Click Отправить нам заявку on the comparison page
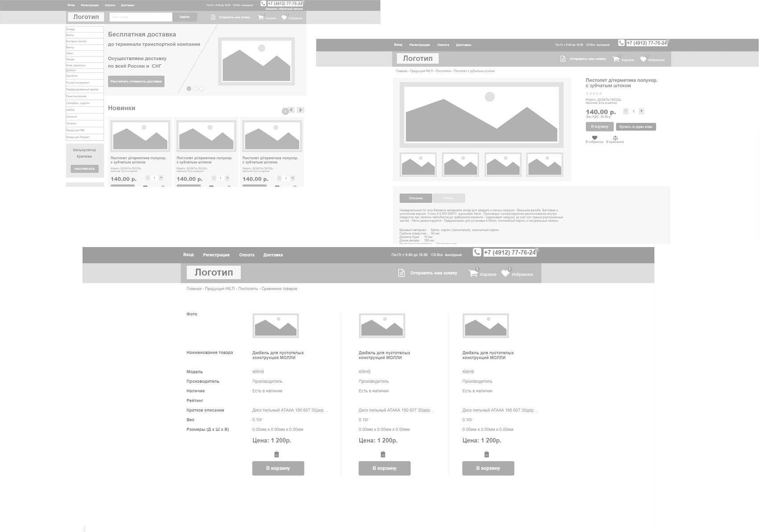The image size is (759, 532). pos(433,273)
